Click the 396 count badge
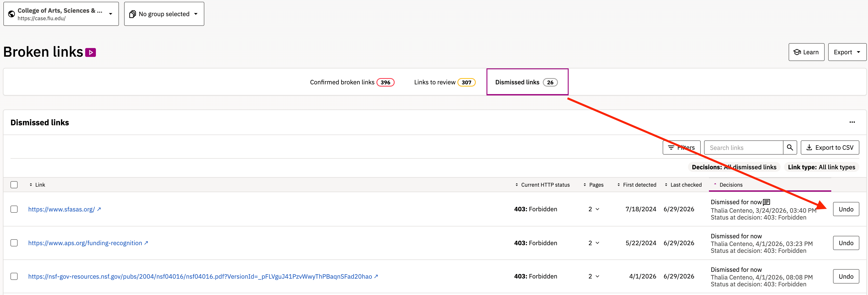The height and width of the screenshot is (295, 868). [385, 82]
